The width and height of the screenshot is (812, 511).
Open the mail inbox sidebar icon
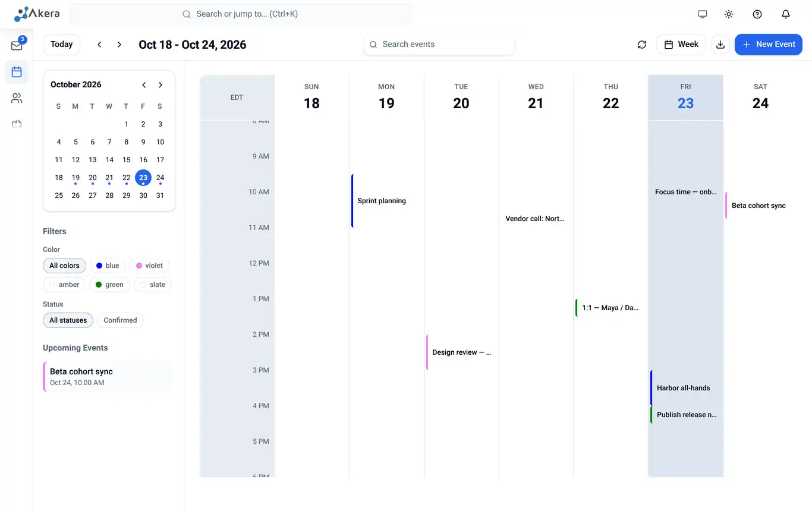pos(17,45)
